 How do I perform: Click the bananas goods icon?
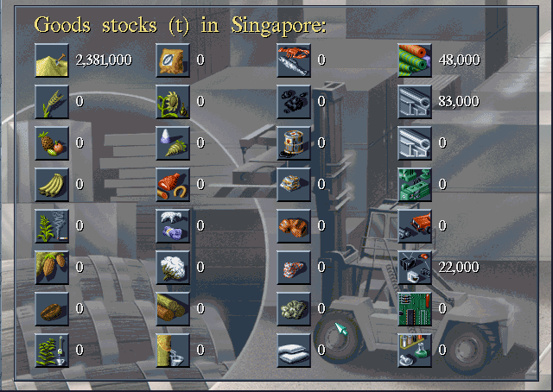[x=52, y=185]
